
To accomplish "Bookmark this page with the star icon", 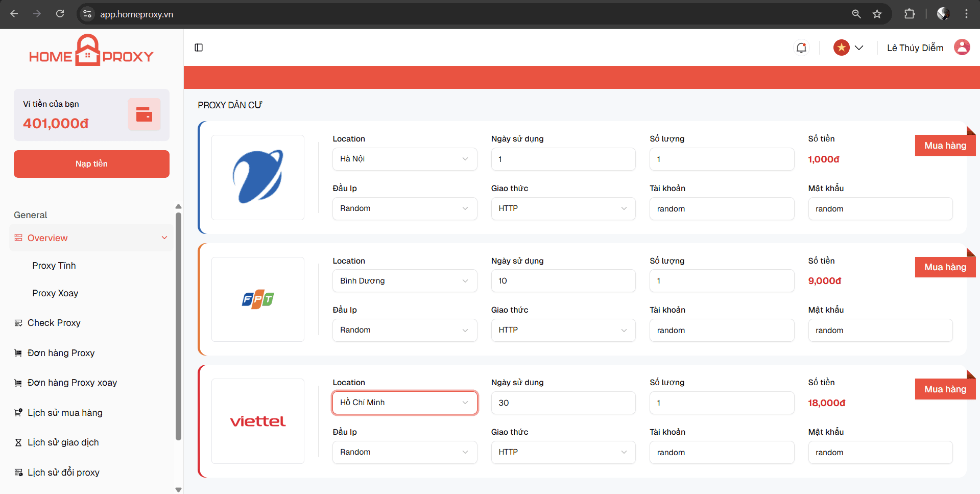I will pos(877,14).
